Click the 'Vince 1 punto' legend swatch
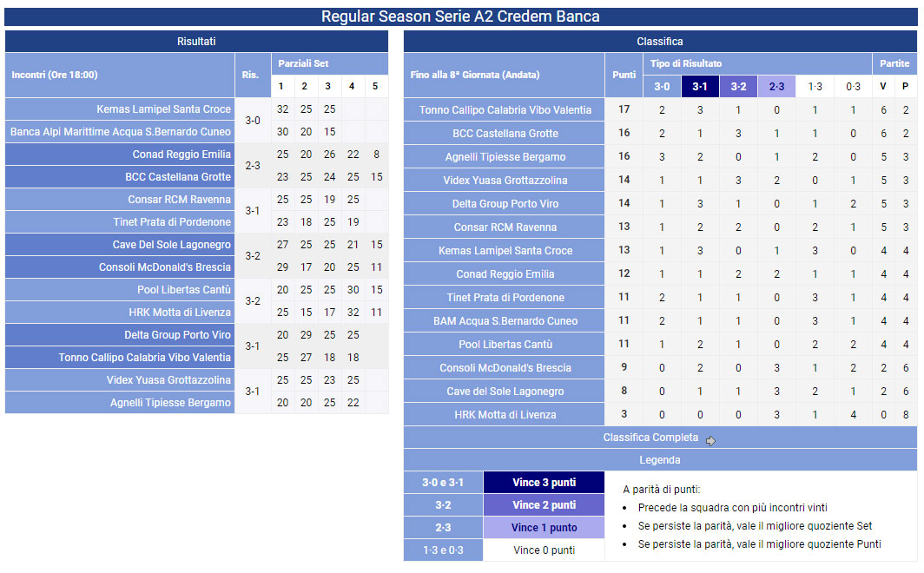The width and height of the screenshot is (924, 573). point(544,528)
